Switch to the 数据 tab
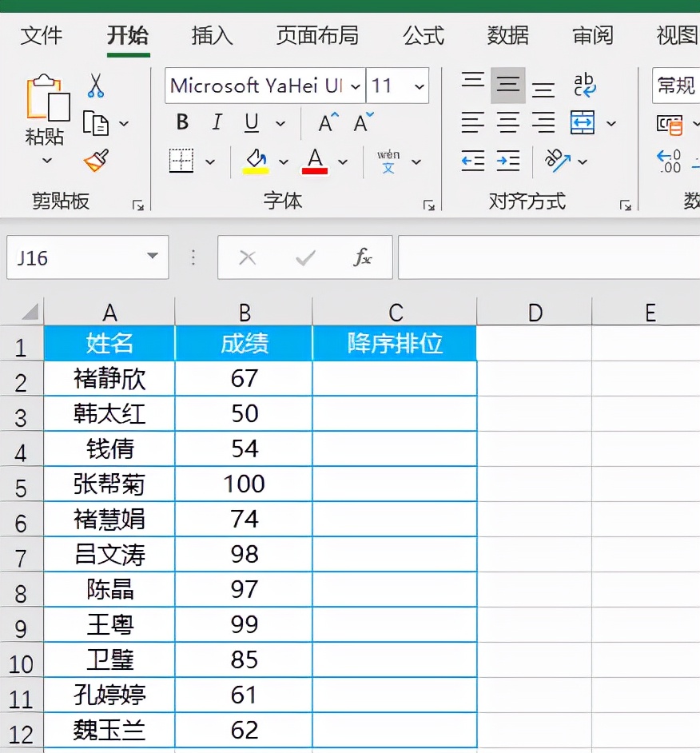 pyautogui.click(x=508, y=35)
